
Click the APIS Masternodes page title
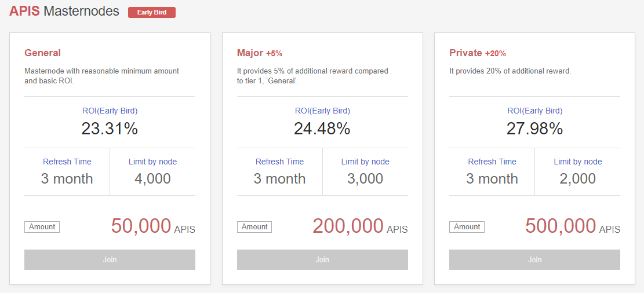pyautogui.click(x=64, y=11)
